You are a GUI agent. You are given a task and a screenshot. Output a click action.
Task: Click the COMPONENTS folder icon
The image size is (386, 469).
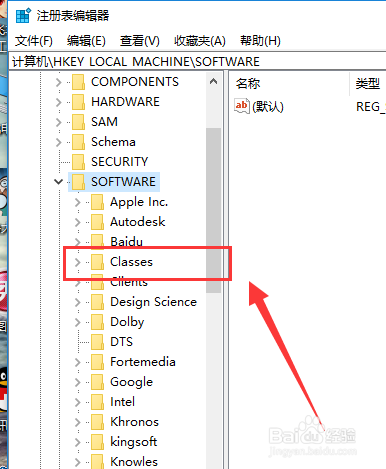pyautogui.click(x=78, y=82)
